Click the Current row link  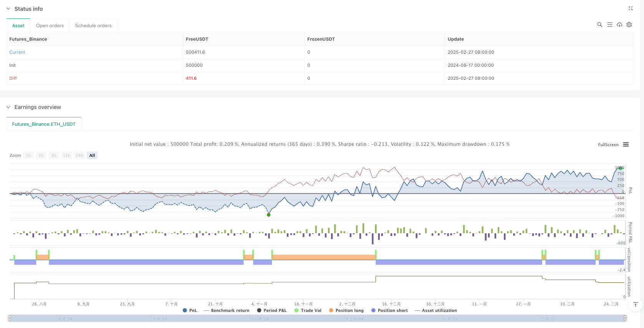[17, 52]
